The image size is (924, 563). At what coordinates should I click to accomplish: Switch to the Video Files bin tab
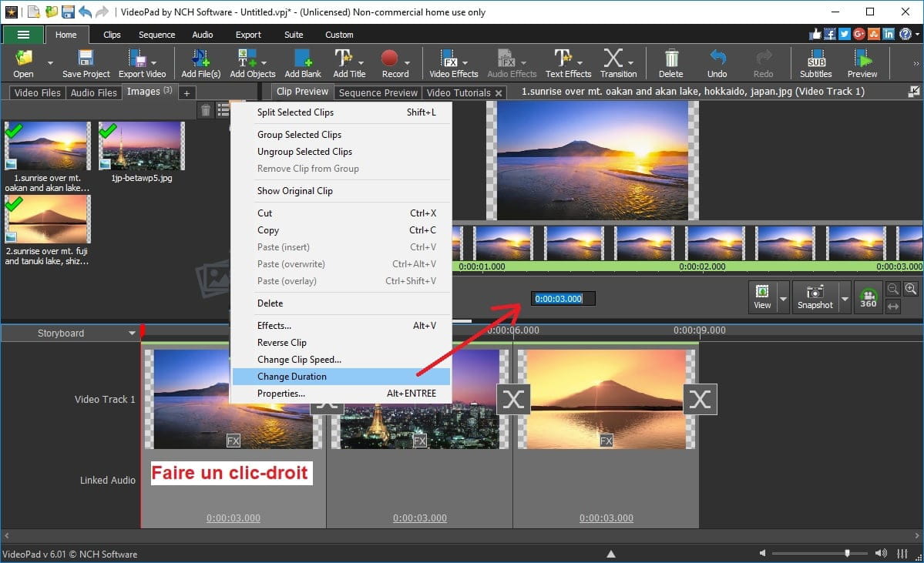click(37, 92)
